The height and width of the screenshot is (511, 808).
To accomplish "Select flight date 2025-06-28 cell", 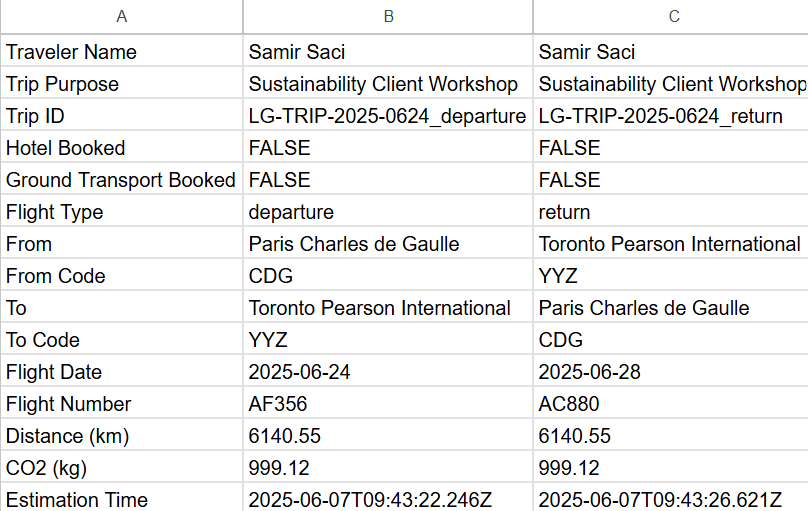I will point(670,370).
